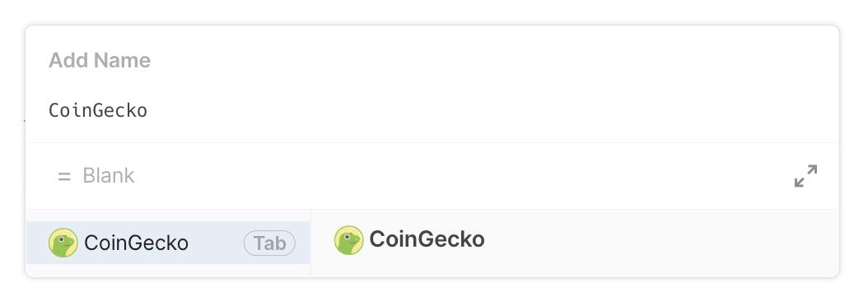Click the gecko logo in the preview pane
Screen dimensions: 868x296
pyautogui.click(x=348, y=240)
